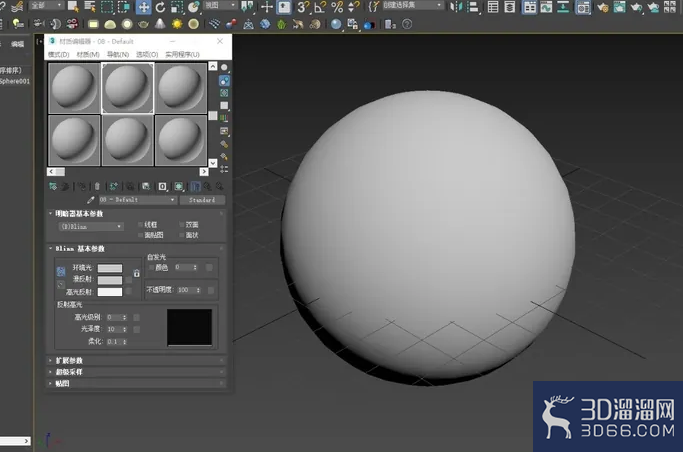Open the Curve Editor icon

546,7
